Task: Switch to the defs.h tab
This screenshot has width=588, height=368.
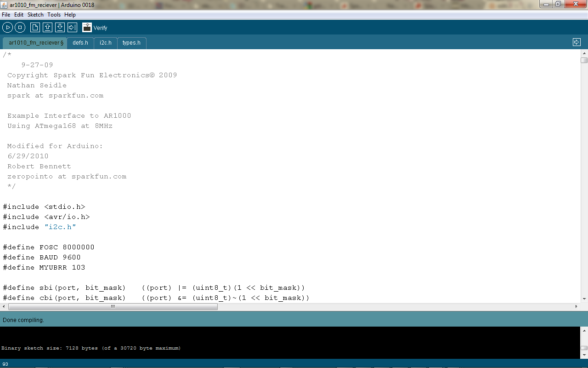Action: pyautogui.click(x=80, y=43)
